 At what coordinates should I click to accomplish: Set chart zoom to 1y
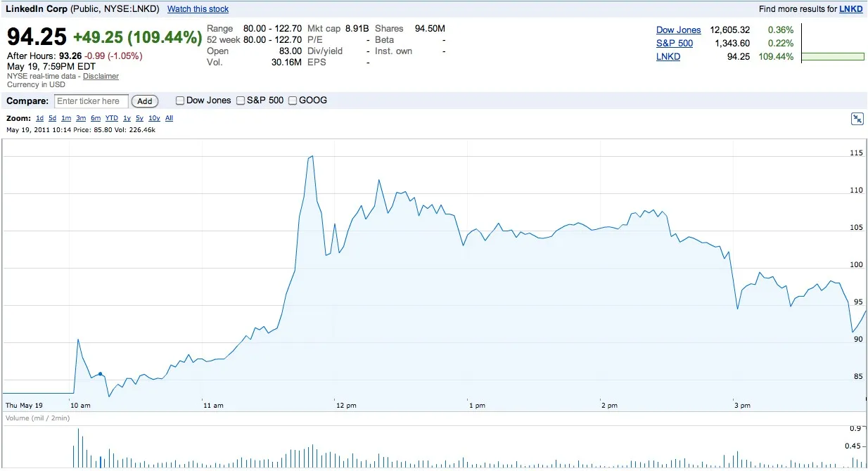[x=127, y=118]
